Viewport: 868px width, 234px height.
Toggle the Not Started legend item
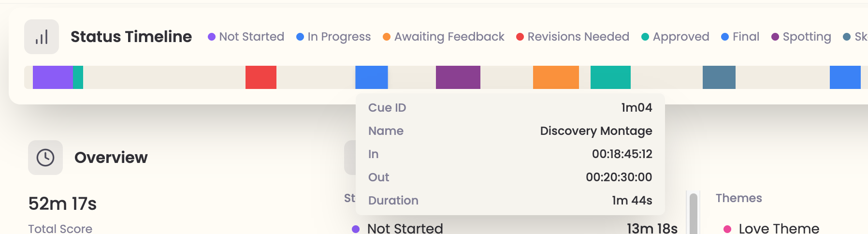(246, 37)
